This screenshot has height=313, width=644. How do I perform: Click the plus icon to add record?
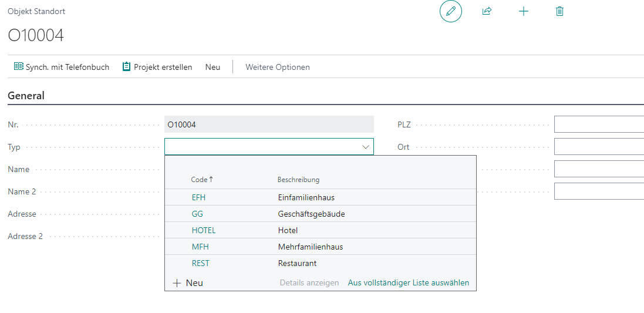(523, 12)
